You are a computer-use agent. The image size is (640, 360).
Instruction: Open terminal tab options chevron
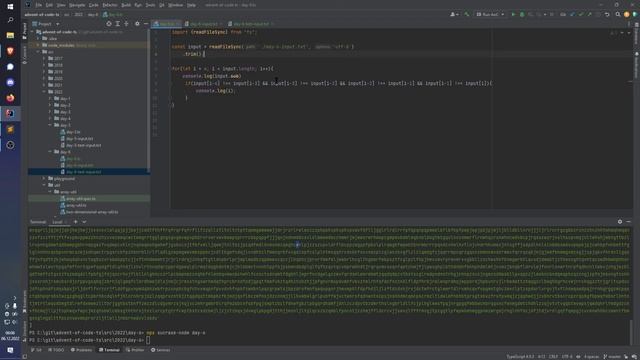click(x=84, y=222)
